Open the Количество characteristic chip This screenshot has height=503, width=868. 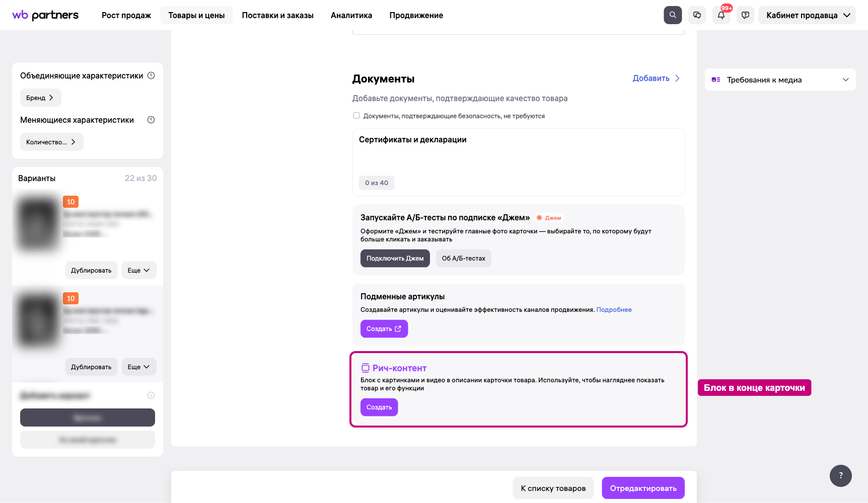click(x=51, y=142)
